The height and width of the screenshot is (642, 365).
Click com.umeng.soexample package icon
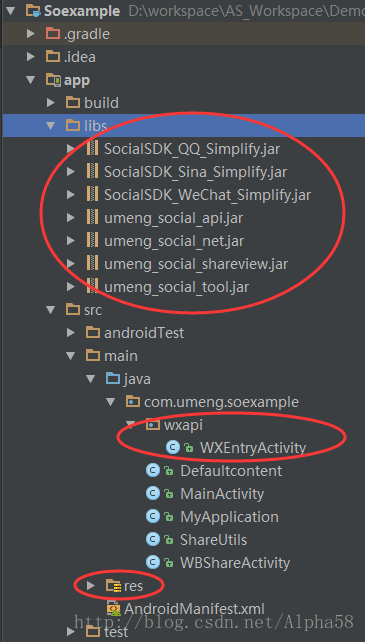(133, 402)
